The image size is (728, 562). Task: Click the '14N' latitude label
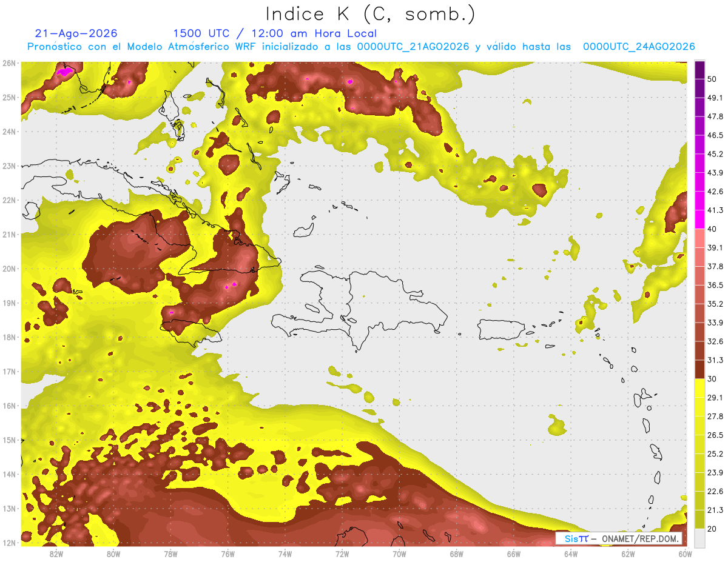click(8, 474)
